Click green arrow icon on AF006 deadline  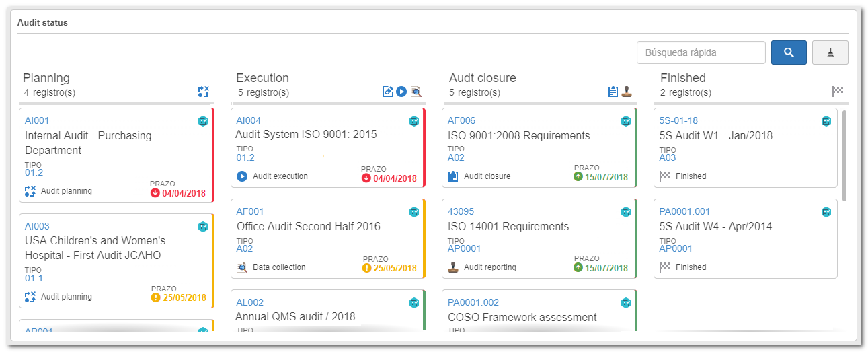(x=578, y=177)
